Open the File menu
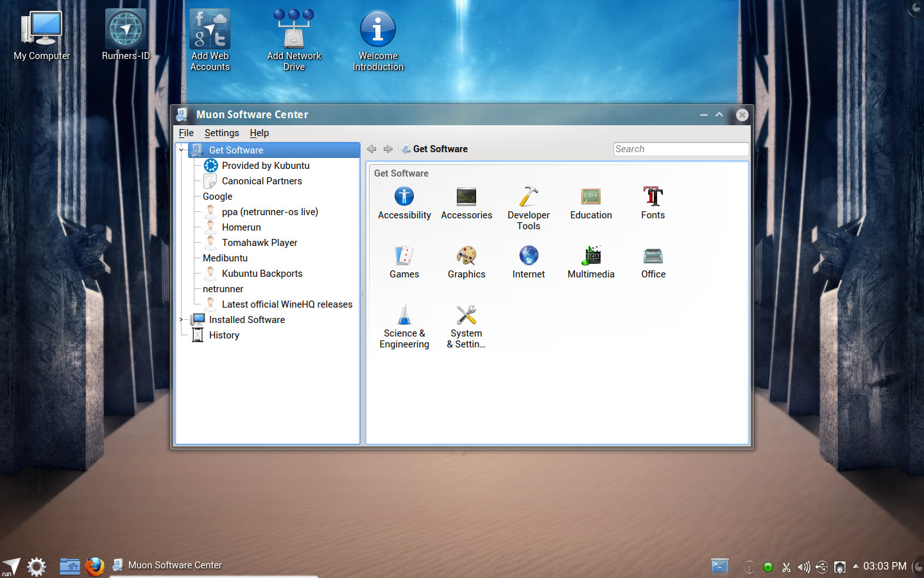 coord(186,133)
